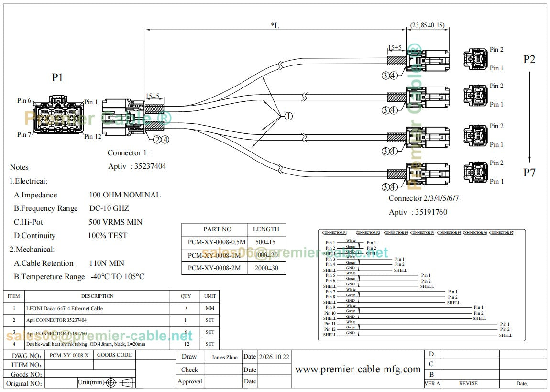
Task: Click the LENGTH column header
Action: (x=266, y=229)
